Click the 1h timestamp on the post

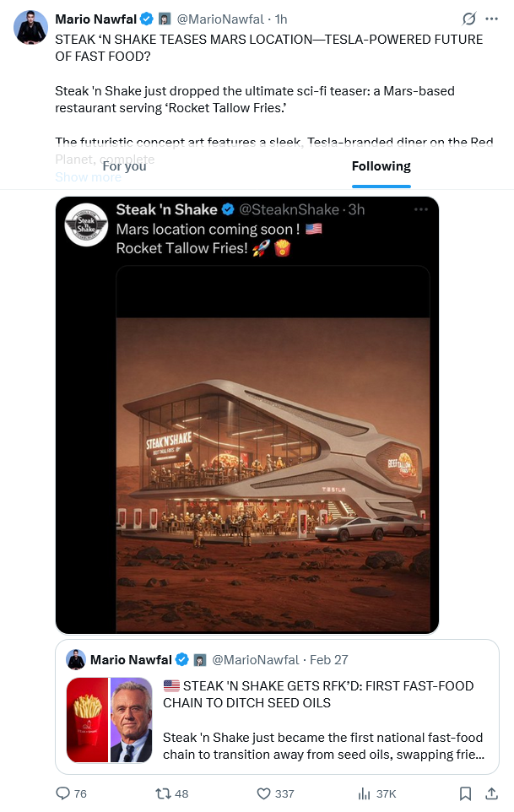[282, 19]
